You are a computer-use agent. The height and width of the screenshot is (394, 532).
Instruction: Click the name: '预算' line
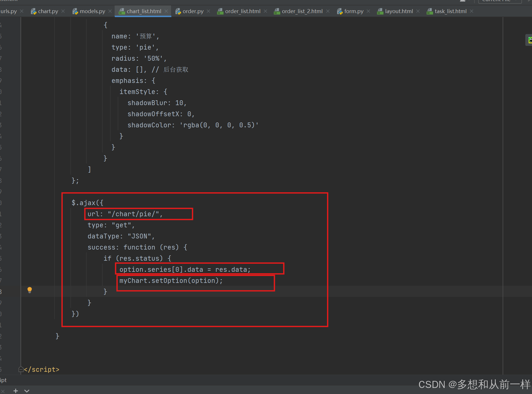[135, 36]
